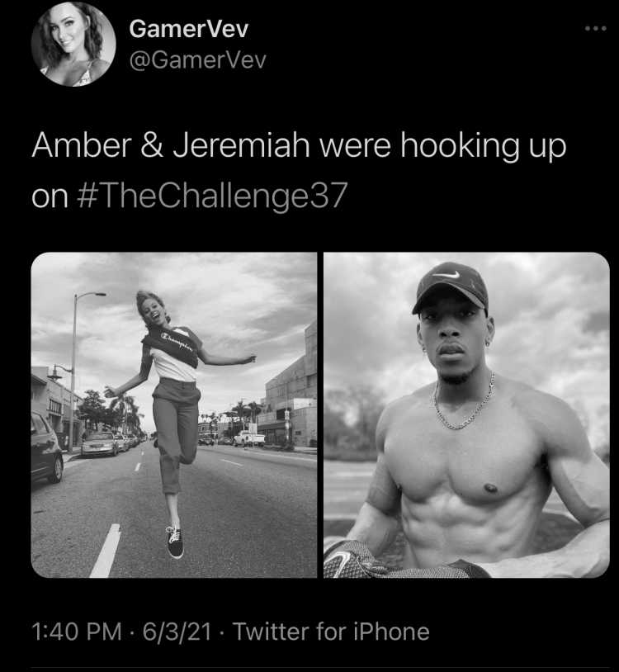Tap the woman's sneaker in left photo
This screenshot has width=619, height=672.
[174, 542]
